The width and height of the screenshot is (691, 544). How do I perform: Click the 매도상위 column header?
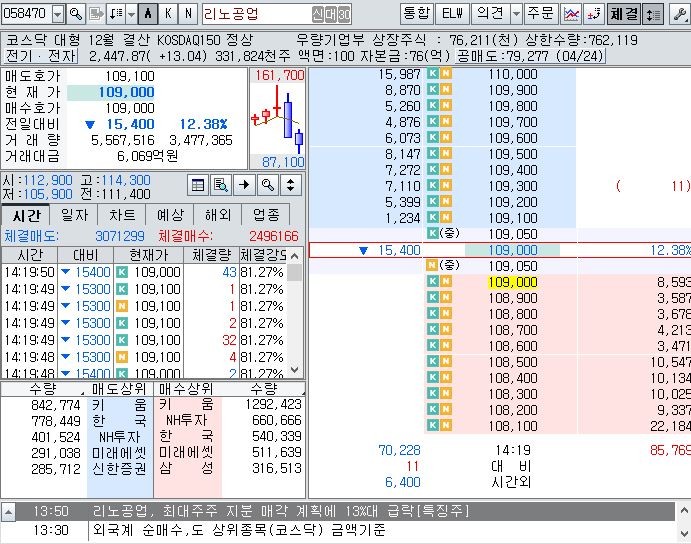[x=119, y=389]
